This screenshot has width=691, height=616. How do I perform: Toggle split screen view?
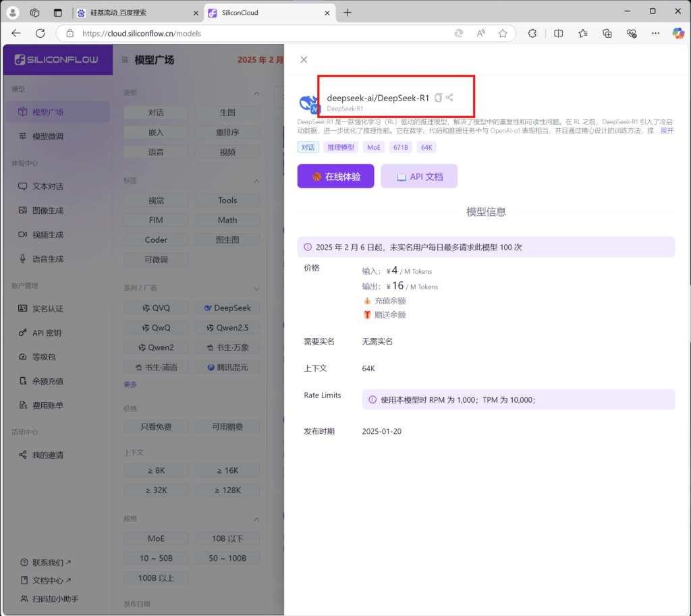pyautogui.click(x=558, y=34)
